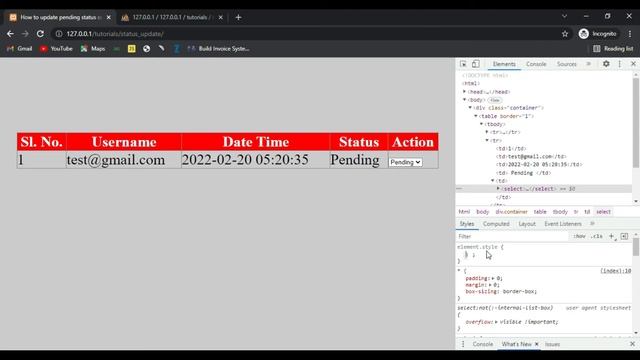Open the Styles pane tab

coord(467,224)
